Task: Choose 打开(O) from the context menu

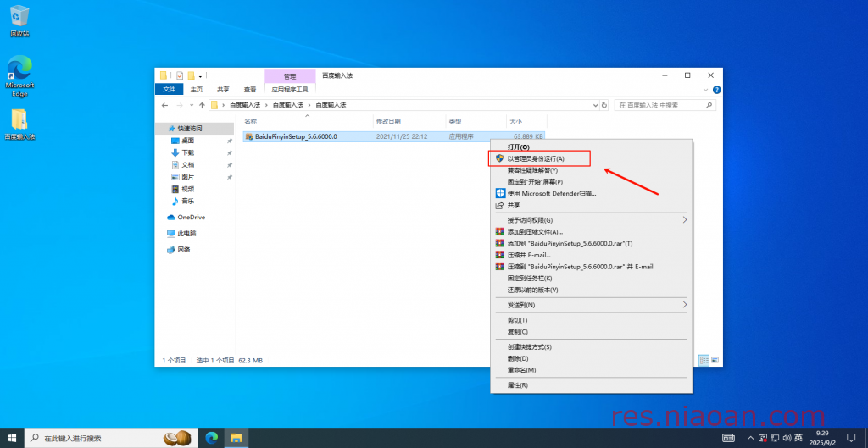Action: coord(591,147)
